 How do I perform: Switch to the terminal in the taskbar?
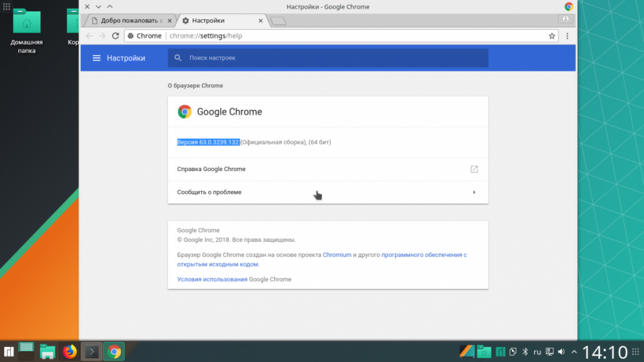pyautogui.click(x=92, y=352)
